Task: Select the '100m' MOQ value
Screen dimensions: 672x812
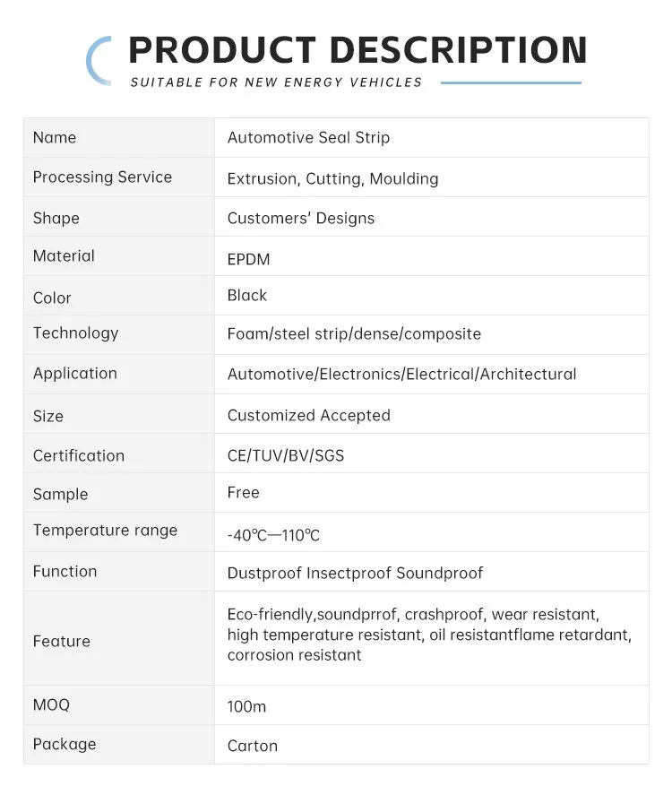Action: (246, 706)
